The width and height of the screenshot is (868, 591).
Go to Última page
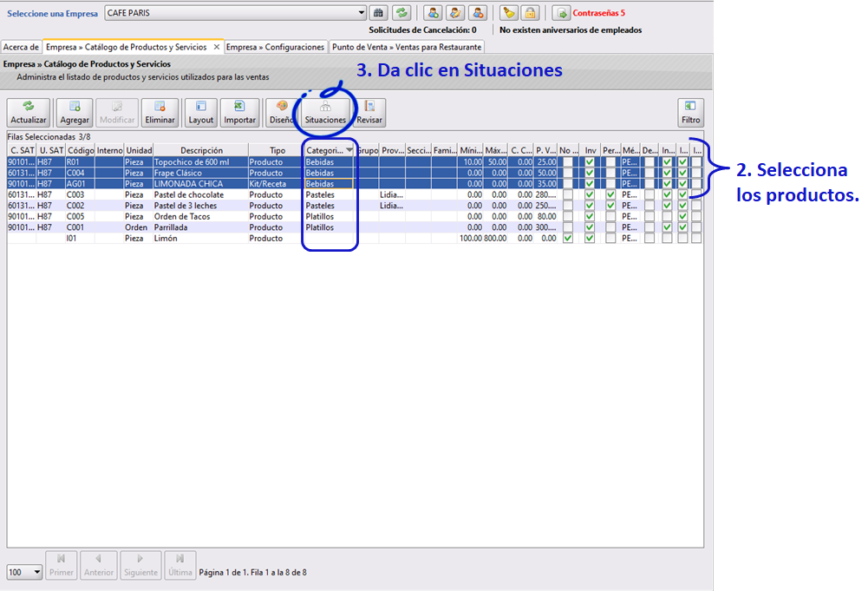tap(179, 565)
